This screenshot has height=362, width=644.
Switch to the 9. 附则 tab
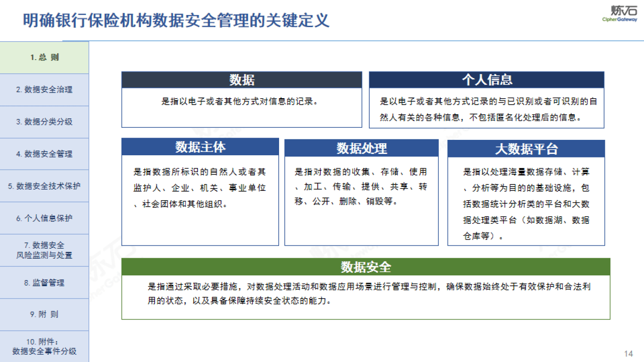coord(44,314)
